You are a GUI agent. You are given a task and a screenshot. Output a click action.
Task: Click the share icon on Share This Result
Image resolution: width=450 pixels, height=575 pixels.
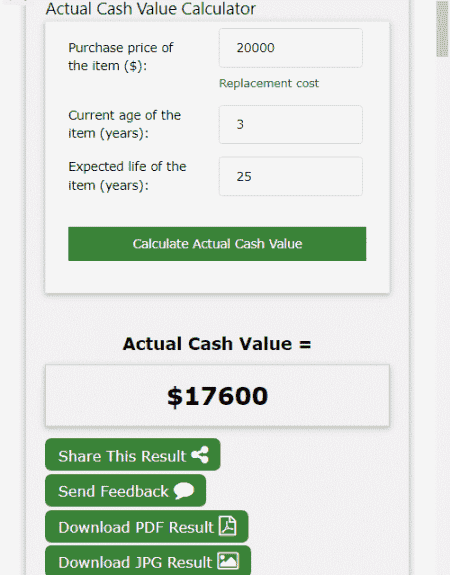[200, 455]
